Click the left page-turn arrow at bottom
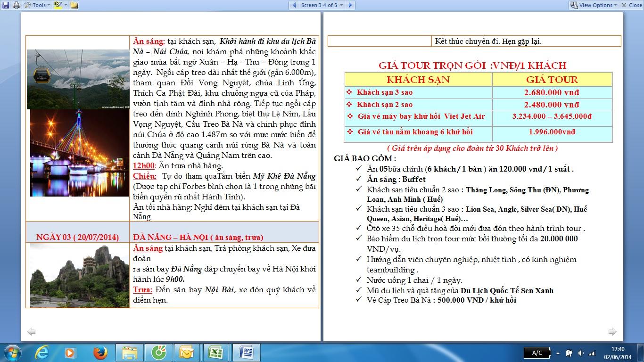Viewport: 644px width, 362px height. click(x=32, y=332)
